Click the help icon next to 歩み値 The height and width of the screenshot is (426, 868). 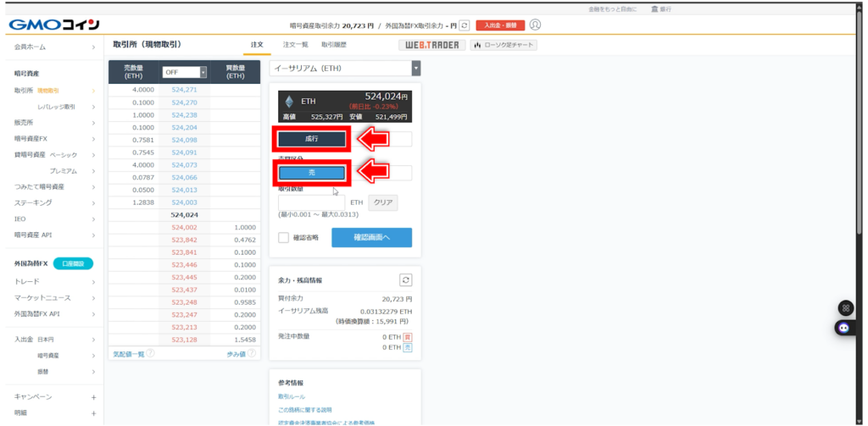tap(253, 354)
